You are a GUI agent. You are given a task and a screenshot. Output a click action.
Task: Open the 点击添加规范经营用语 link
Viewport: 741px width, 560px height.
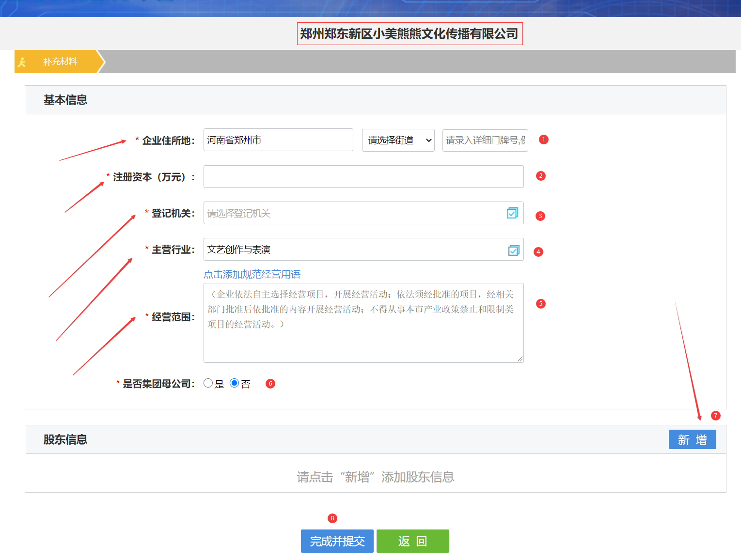(252, 274)
